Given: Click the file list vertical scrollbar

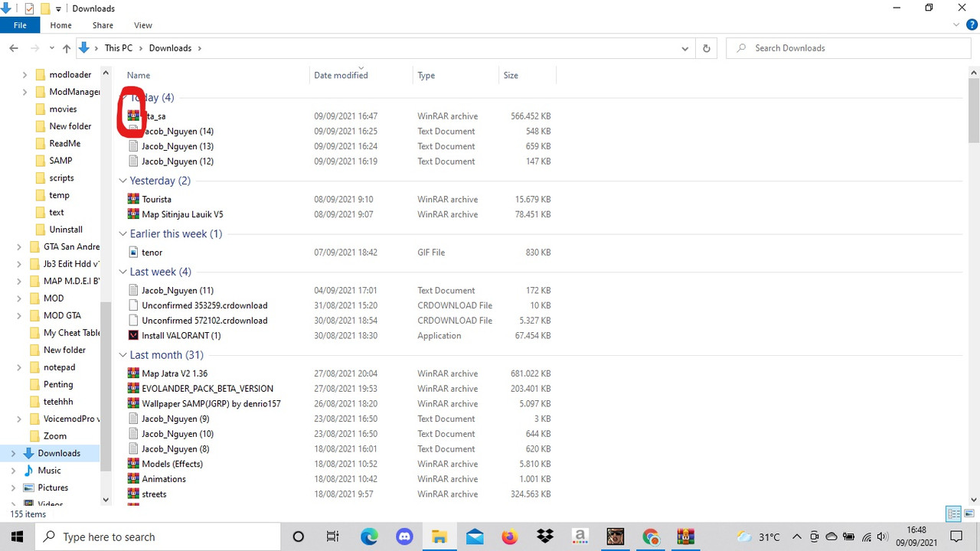Looking at the screenshot, I should 974,111.
